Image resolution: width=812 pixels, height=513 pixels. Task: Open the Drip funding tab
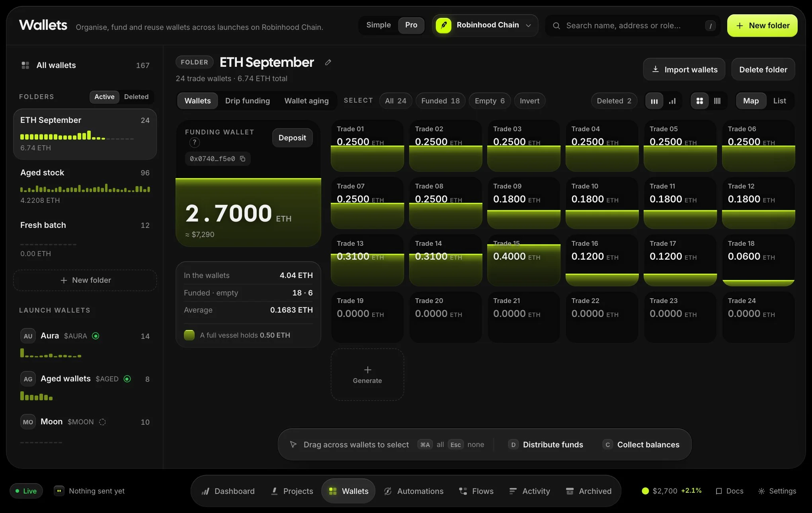(248, 101)
